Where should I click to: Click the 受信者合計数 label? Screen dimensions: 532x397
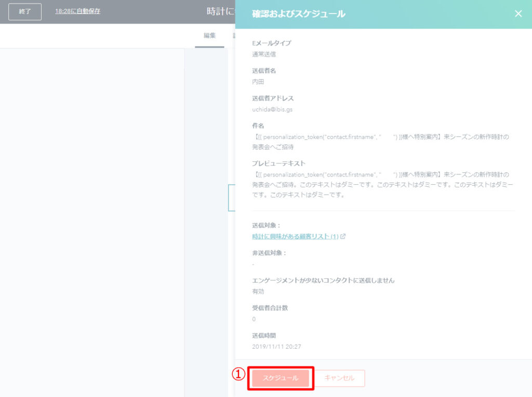270,308
